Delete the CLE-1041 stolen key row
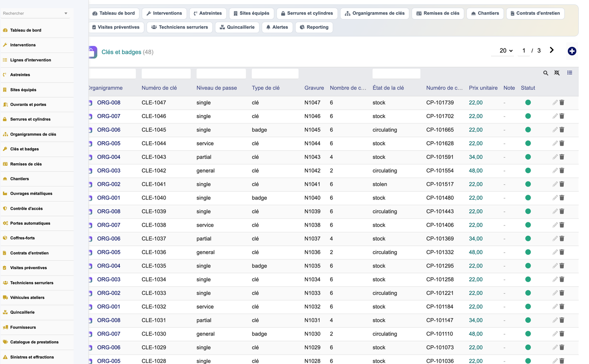589x364 pixels. [x=562, y=184]
